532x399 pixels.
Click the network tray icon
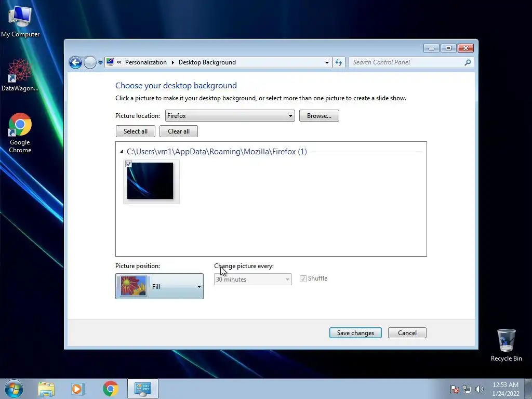coord(467,389)
